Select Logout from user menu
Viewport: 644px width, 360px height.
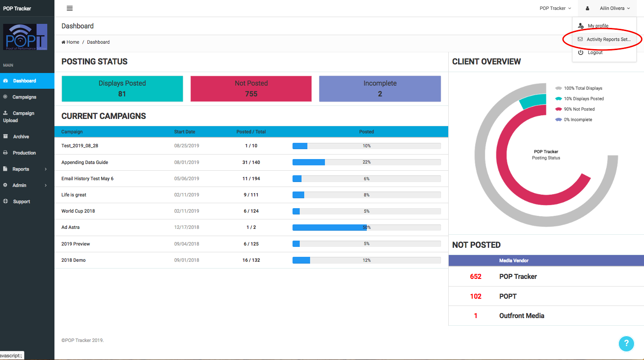pyautogui.click(x=604, y=53)
